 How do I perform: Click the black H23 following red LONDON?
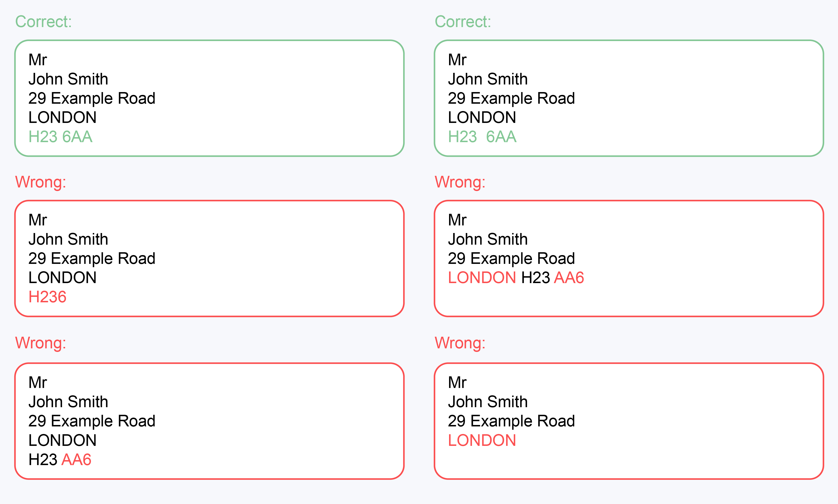point(536,278)
